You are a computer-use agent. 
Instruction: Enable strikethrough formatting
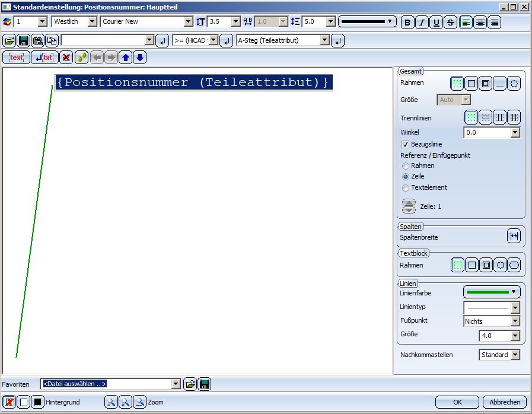451,23
